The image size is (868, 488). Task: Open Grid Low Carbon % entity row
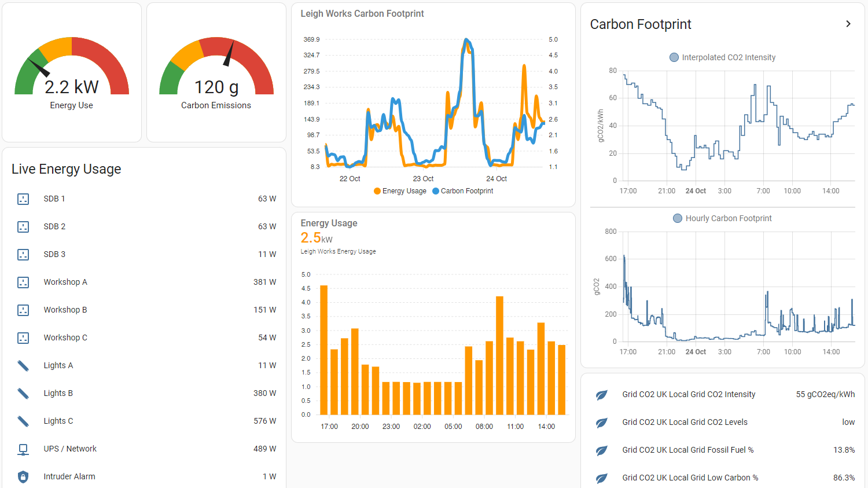(x=690, y=478)
